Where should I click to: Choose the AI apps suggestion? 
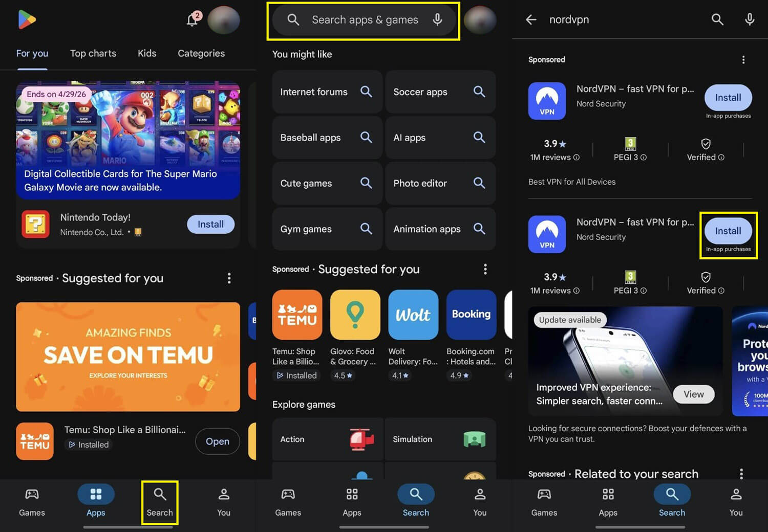pos(440,138)
